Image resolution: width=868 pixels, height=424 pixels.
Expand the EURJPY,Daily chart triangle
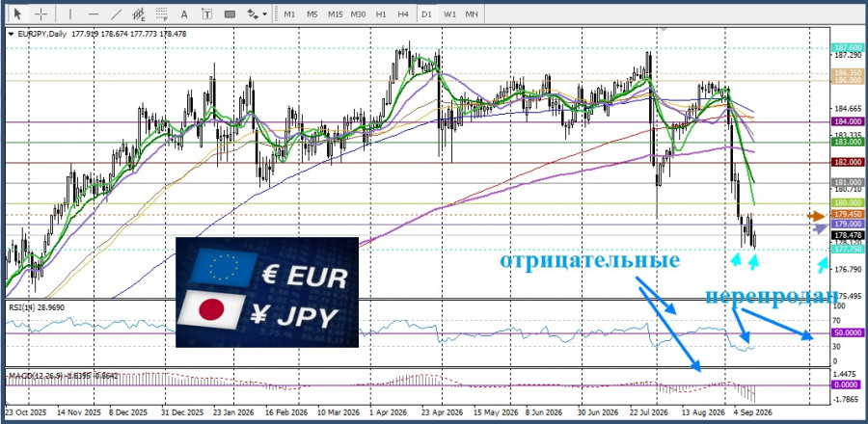[11, 35]
